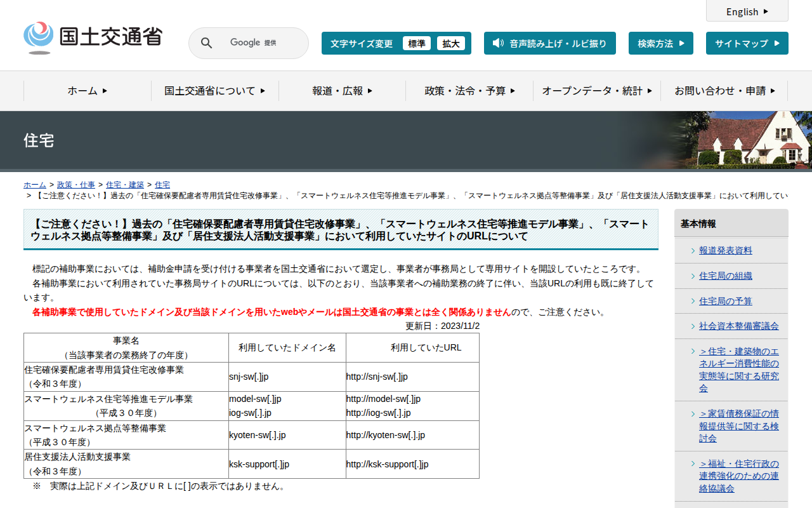Click the chevron icon beside 住宅局の組織
This screenshot has height=508, width=812.
693,276
